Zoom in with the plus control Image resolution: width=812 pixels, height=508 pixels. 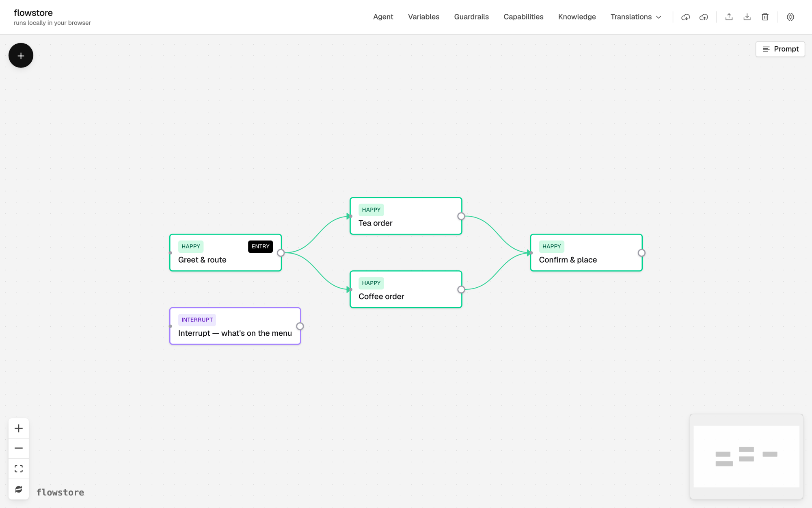[x=19, y=428]
